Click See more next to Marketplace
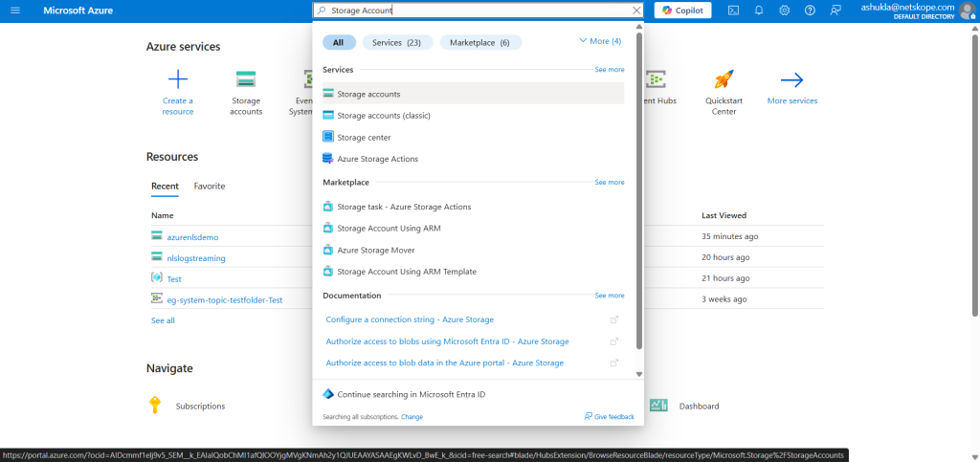The image size is (980, 462). (610, 183)
